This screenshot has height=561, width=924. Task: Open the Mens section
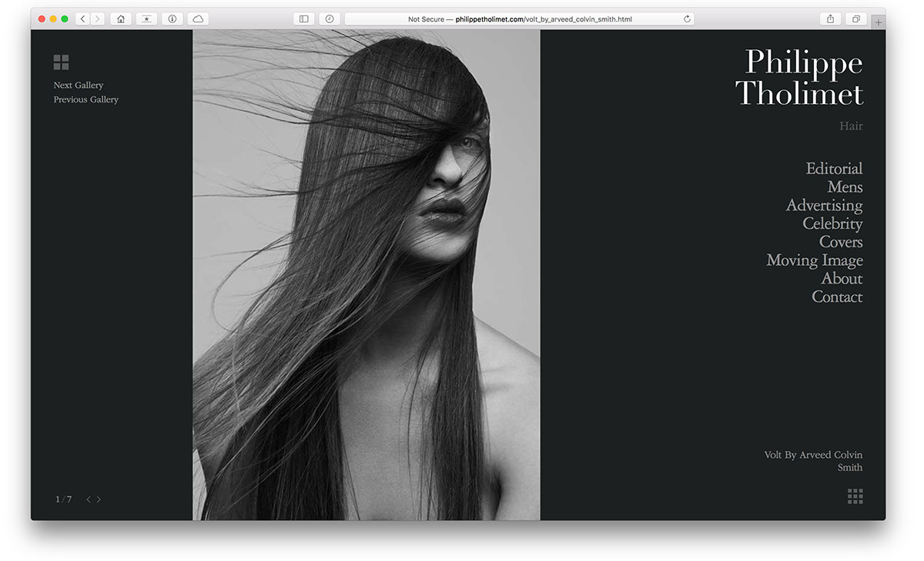point(845,187)
